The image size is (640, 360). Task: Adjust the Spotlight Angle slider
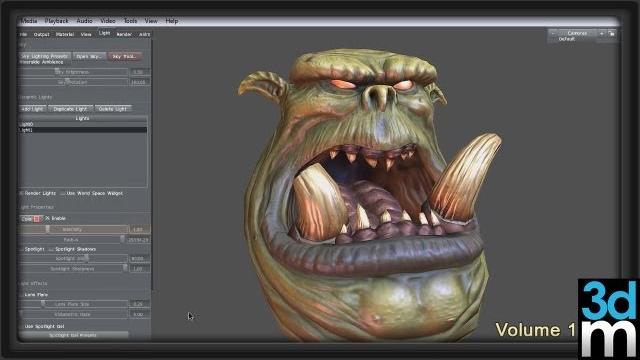tap(73, 259)
